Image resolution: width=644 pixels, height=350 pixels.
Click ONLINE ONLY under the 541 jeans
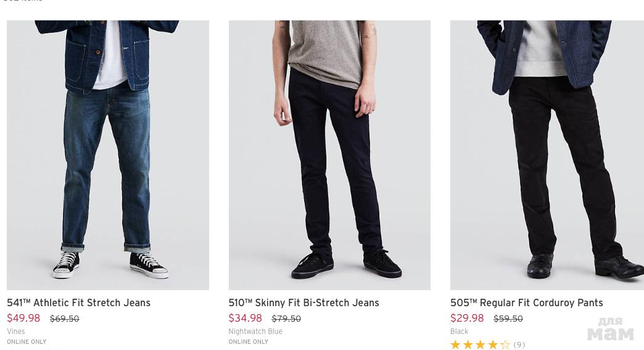click(27, 341)
